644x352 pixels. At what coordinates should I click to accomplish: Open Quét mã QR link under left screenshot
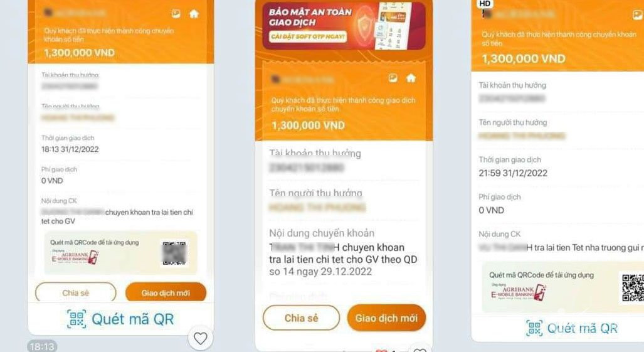[133, 319]
